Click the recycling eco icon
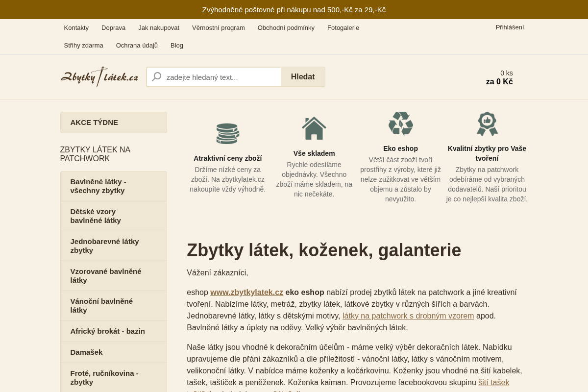Viewport: 588px width, 392px height. [x=401, y=123]
